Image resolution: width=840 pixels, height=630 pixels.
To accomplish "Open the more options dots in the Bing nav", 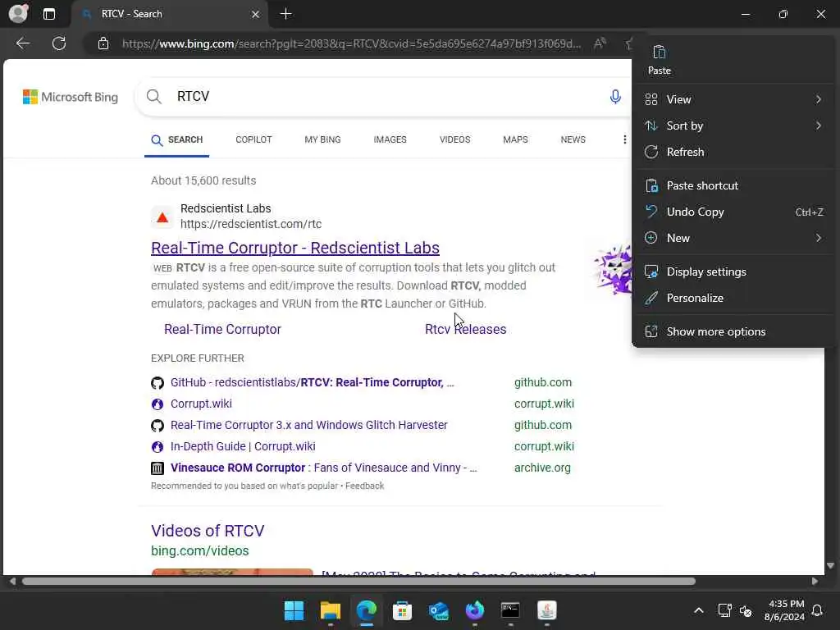I will click(x=624, y=139).
